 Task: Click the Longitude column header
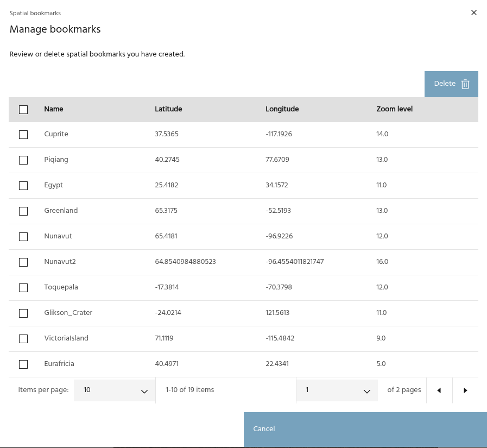(282, 109)
